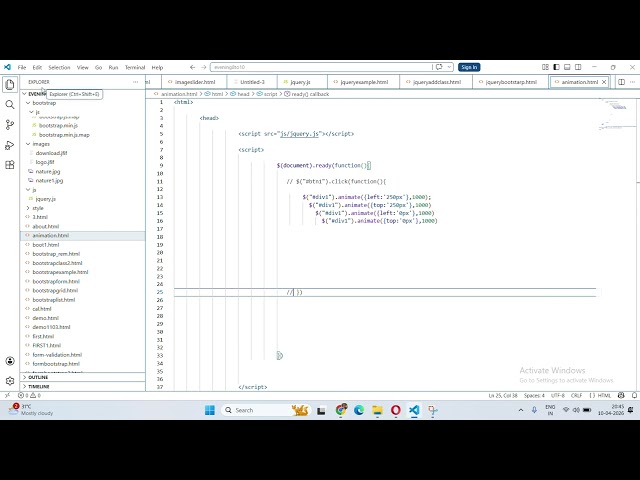Open chat dropdown arrow in title bar

click(449, 67)
